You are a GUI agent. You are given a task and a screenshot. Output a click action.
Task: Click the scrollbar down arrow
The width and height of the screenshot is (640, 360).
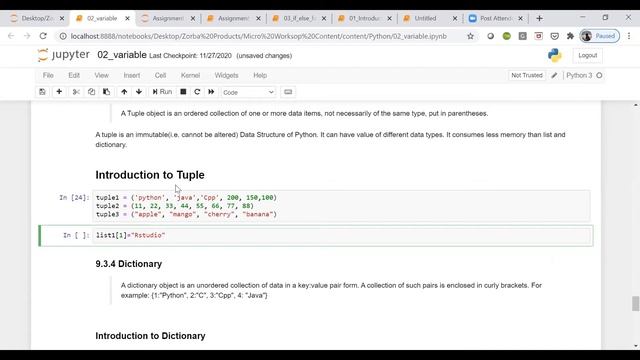coord(636,346)
